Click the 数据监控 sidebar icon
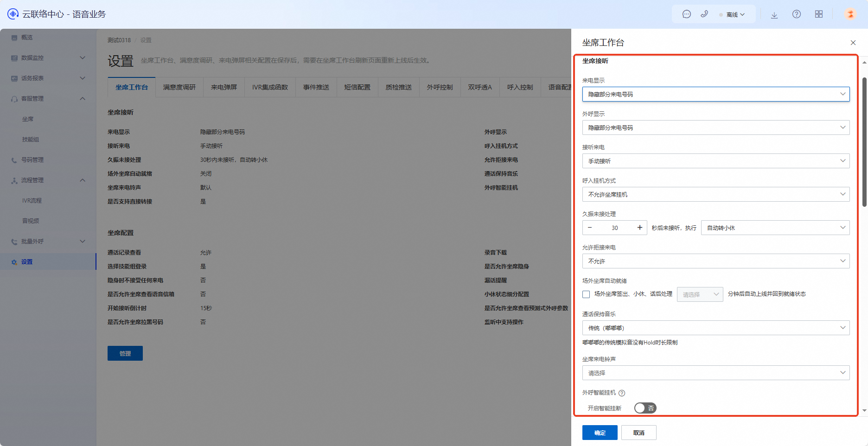Screen dimensions: 868x446 click(14, 58)
